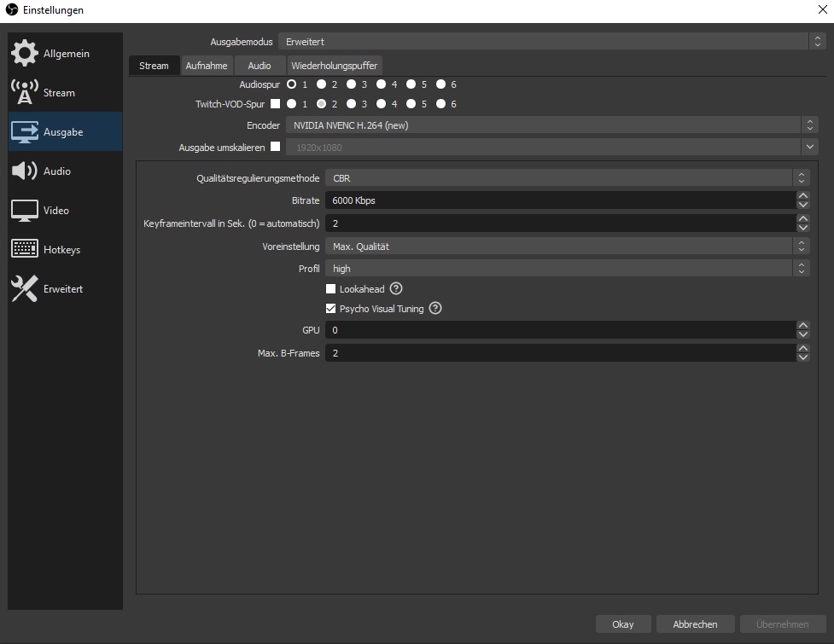The width and height of the screenshot is (834, 644).
Task: Select Audiospur radio button 3
Action: coord(351,84)
